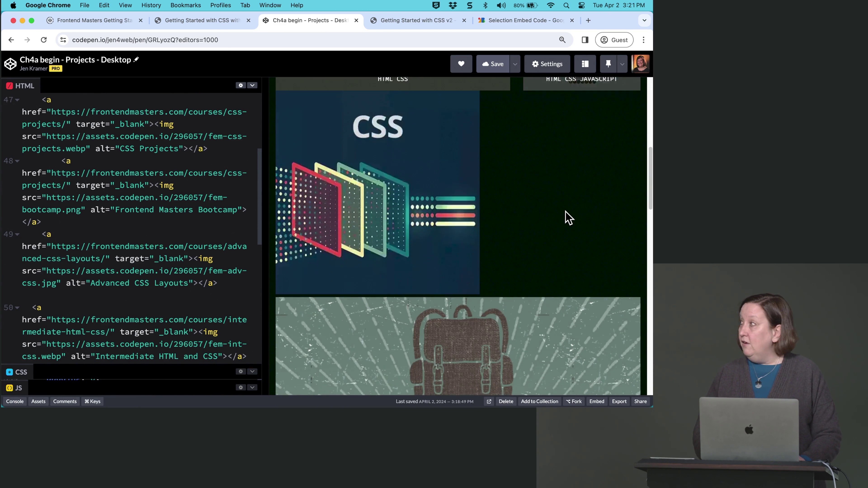This screenshot has height=488, width=868.
Task: Open JS editor settings gear
Action: 241,387
